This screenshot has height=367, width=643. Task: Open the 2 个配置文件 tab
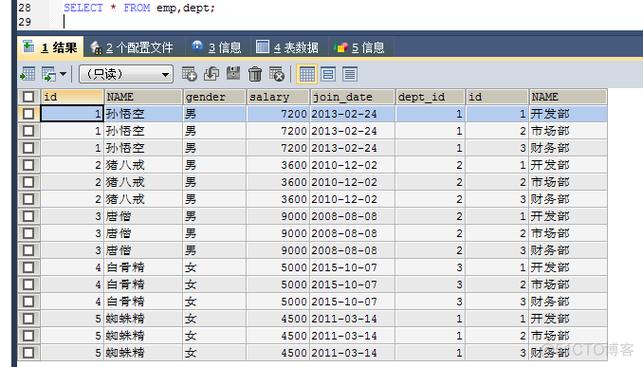pyautogui.click(x=133, y=48)
